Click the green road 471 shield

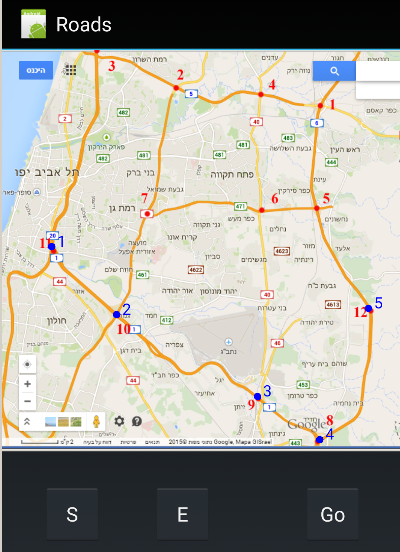(240, 206)
